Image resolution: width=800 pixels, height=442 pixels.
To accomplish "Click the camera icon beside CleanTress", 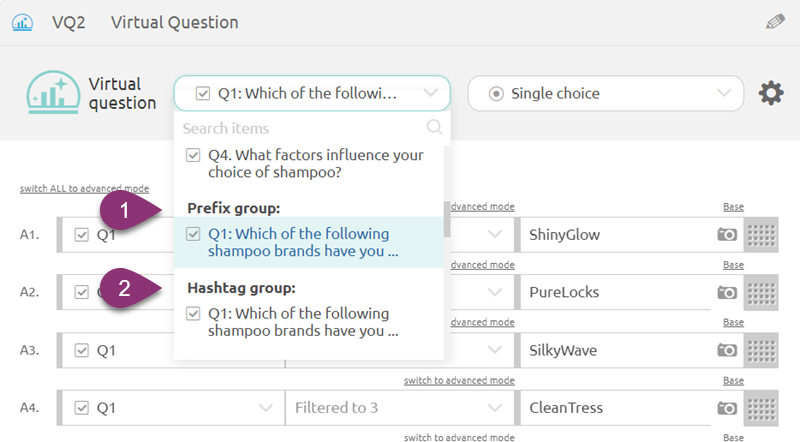I will point(727,408).
